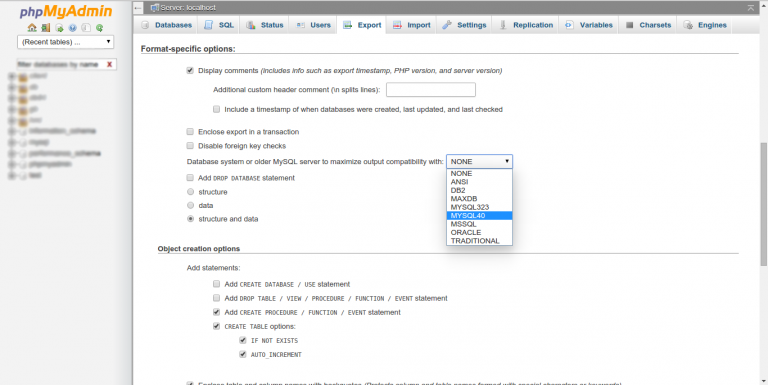Choose MSSQL from compatibility list
Screen dimensions: 768x385
point(480,224)
